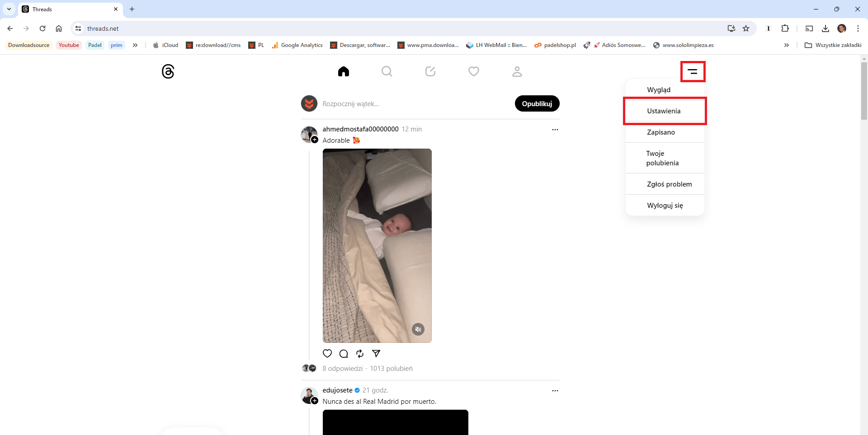This screenshot has width=868, height=435.
Task: Open the edujosete username link
Action: coord(337,390)
